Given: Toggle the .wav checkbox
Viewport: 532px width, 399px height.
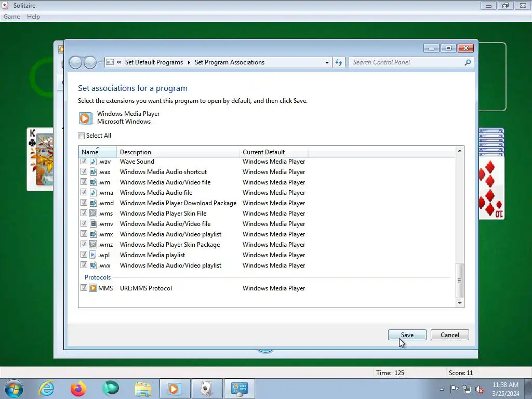Looking at the screenshot, I should (x=84, y=162).
